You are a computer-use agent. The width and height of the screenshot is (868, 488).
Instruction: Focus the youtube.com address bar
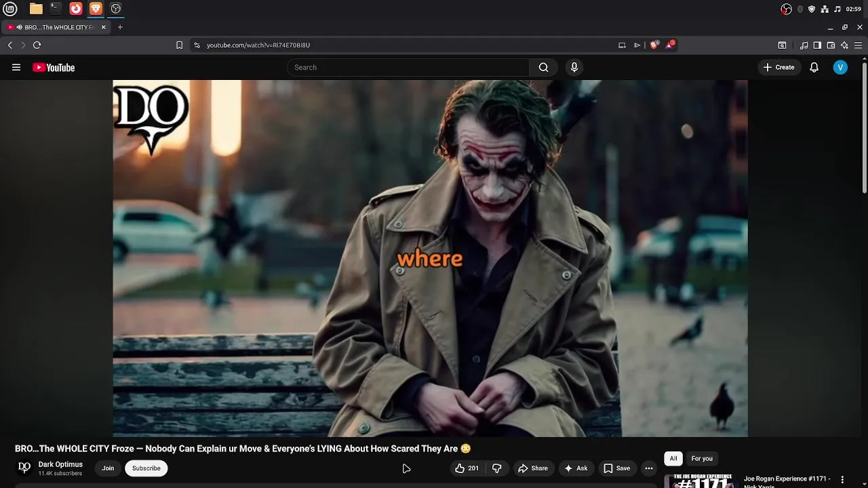(x=407, y=45)
